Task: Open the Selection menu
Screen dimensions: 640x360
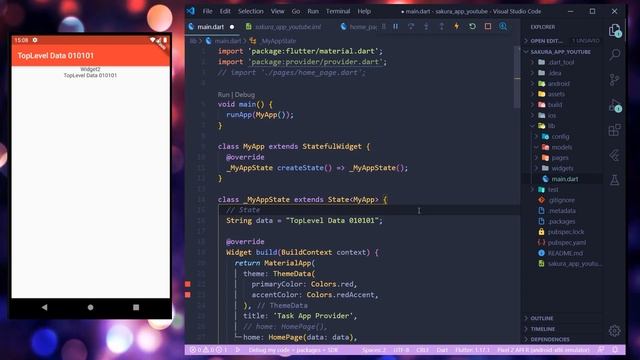Action: (251, 11)
